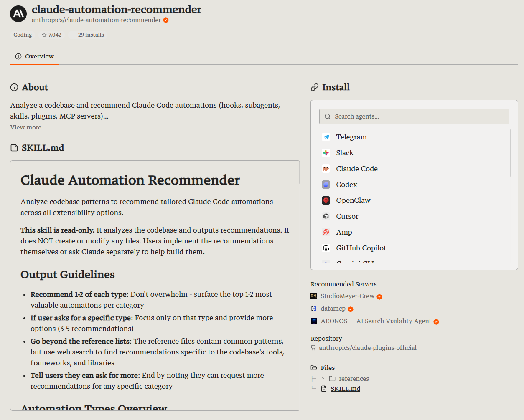Expand the references folder chevron
Screen dimensions: 524x420
[323, 379]
